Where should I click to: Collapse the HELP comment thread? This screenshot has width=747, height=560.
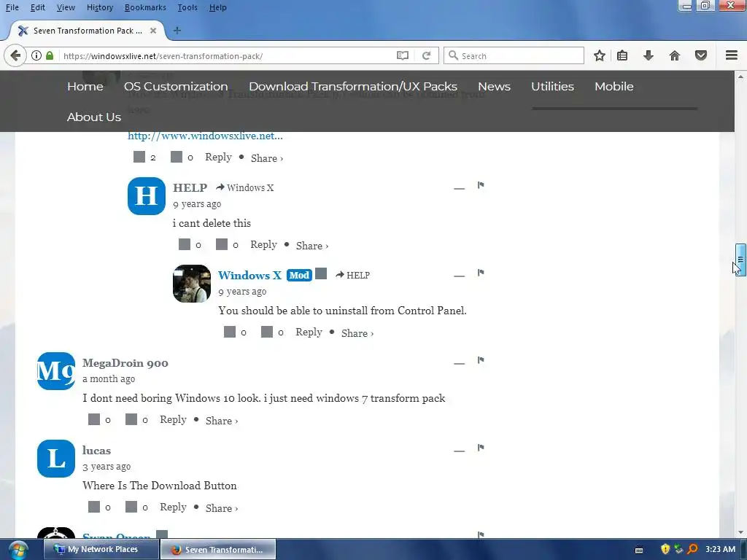tap(460, 189)
